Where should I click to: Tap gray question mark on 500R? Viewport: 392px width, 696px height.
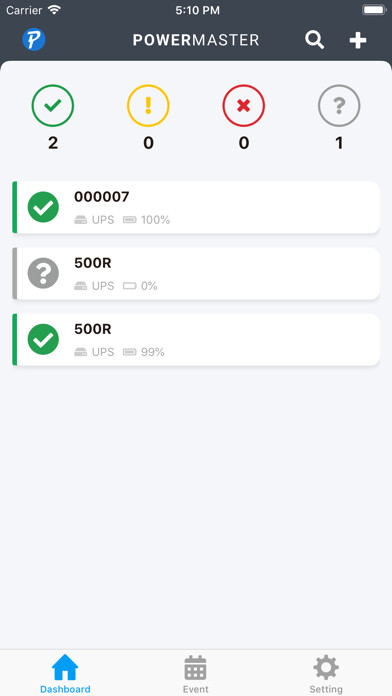pyautogui.click(x=43, y=273)
